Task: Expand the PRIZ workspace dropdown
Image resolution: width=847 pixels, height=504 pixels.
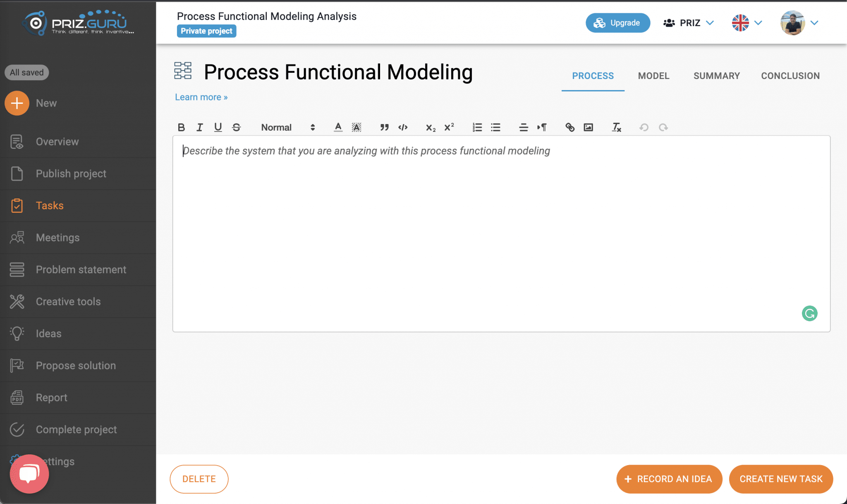Action: pos(689,23)
